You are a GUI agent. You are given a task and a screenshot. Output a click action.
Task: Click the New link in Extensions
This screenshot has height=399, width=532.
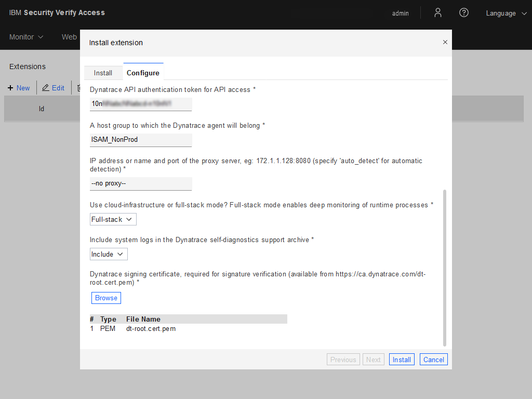tap(23, 88)
